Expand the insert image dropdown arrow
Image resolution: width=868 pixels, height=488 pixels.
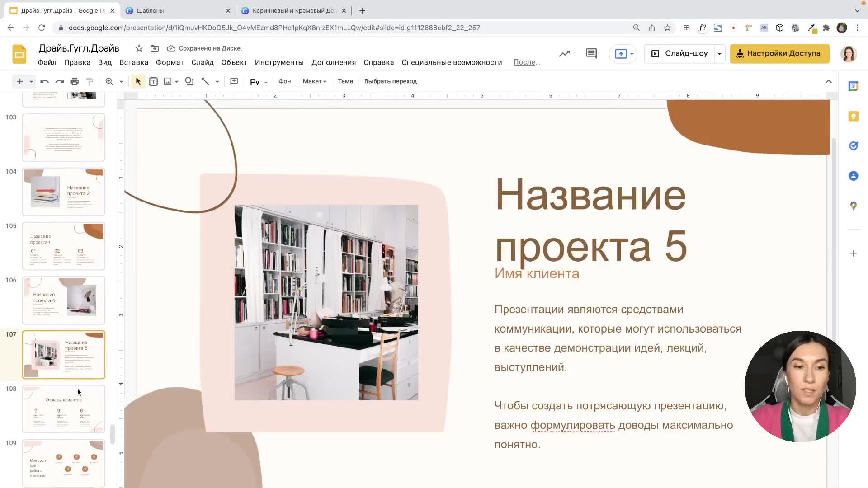point(177,82)
